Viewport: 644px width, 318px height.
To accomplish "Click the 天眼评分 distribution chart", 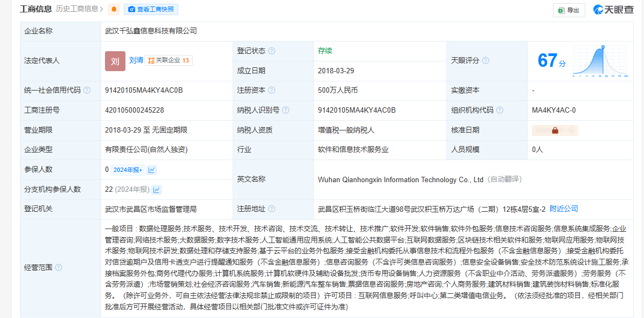I will click(x=601, y=60).
